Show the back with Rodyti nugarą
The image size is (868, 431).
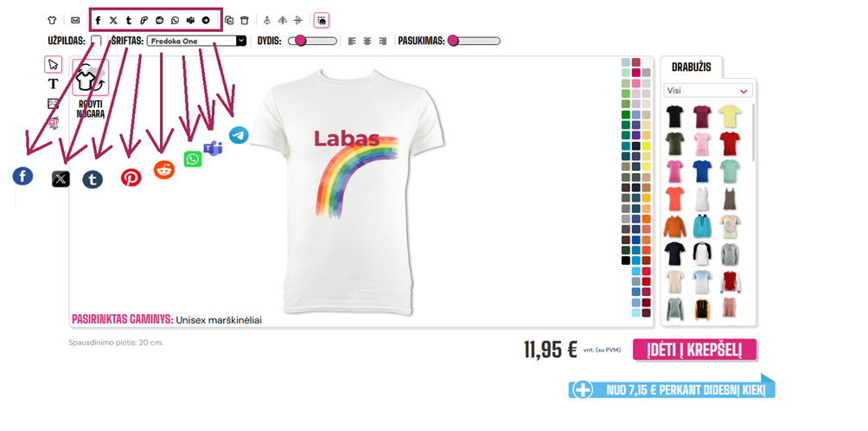pos(90,88)
